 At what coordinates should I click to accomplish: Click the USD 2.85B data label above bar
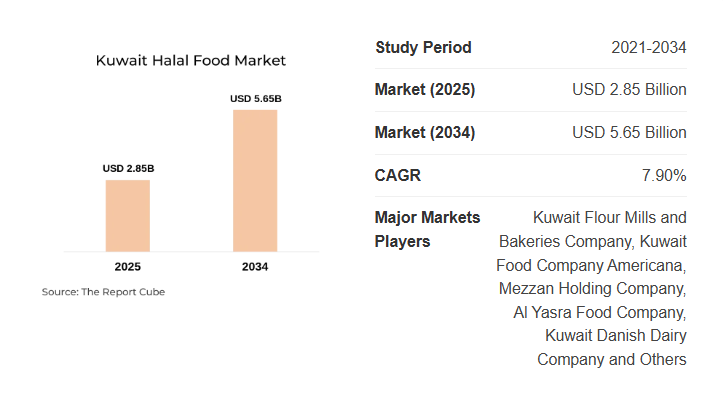pyautogui.click(x=128, y=168)
